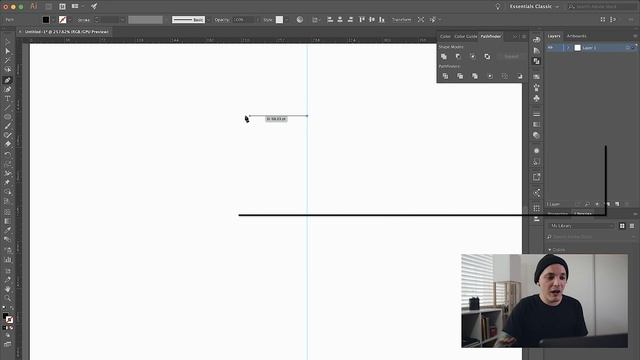Select the Eraser tool
This screenshot has width=640, height=360.
(7, 144)
